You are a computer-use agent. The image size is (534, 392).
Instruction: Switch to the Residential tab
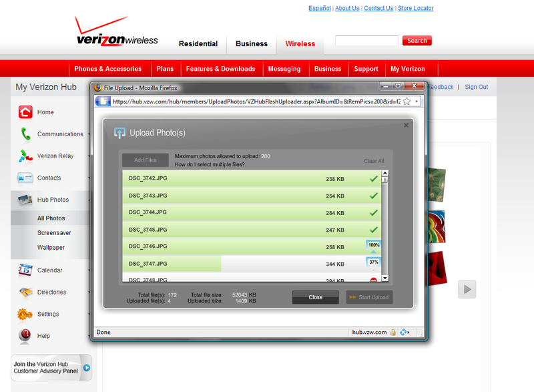tap(198, 43)
